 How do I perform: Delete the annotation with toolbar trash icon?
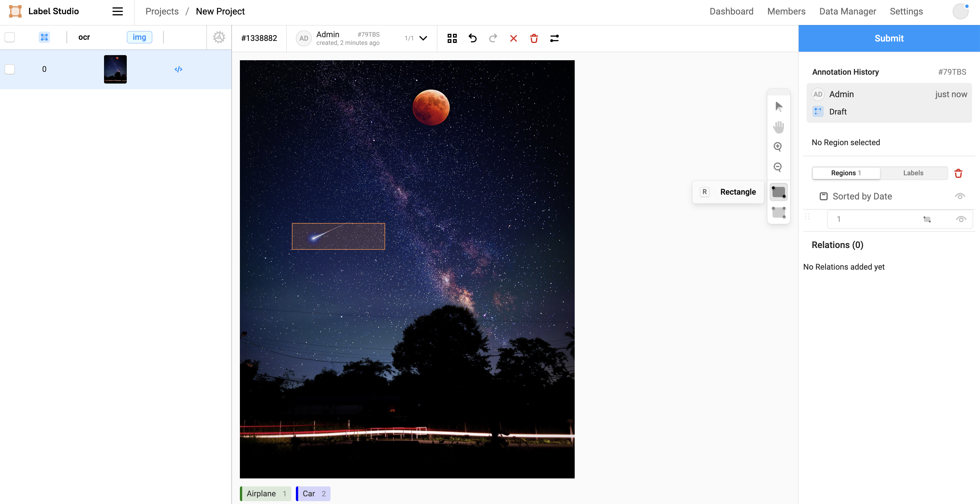click(x=534, y=38)
